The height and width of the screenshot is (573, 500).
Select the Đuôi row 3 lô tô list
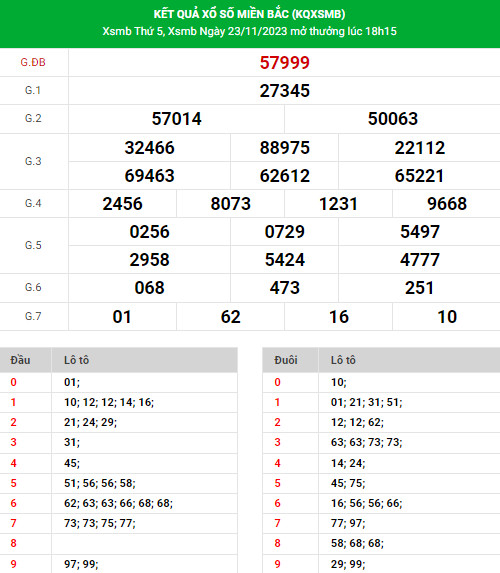[x=366, y=443]
